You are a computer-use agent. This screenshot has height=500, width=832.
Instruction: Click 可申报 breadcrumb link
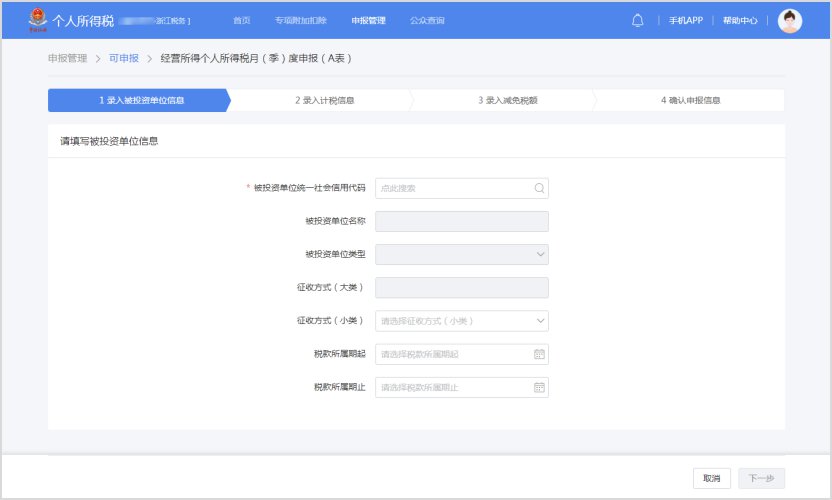pyautogui.click(x=124, y=59)
